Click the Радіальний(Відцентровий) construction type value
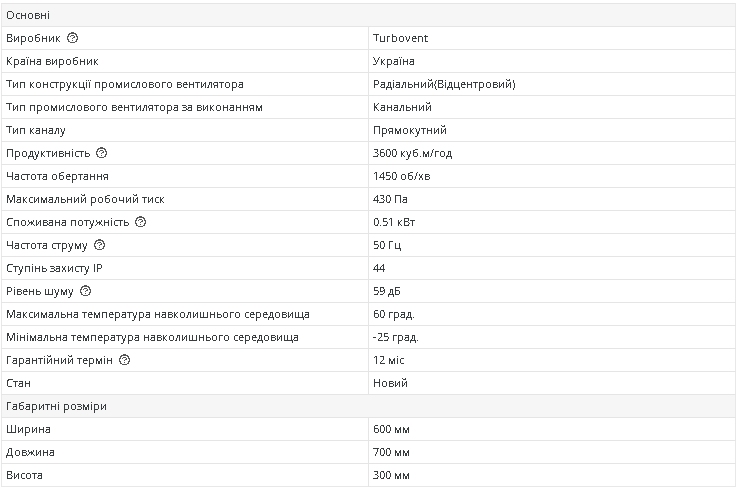Viewport: 740px width, 491px height. click(x=443, y=84)
